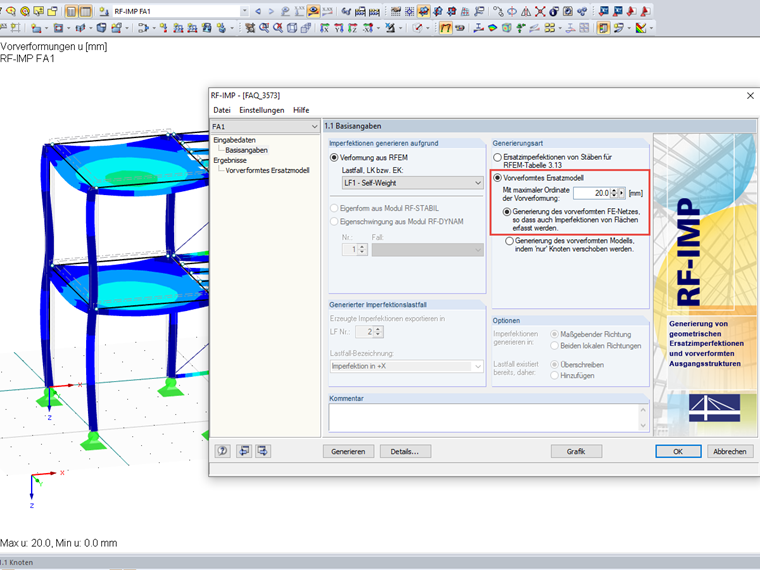Select Ersatzimperfektionen von Stäben option
This screenshot has height=570, width=760.
(497, 158)
